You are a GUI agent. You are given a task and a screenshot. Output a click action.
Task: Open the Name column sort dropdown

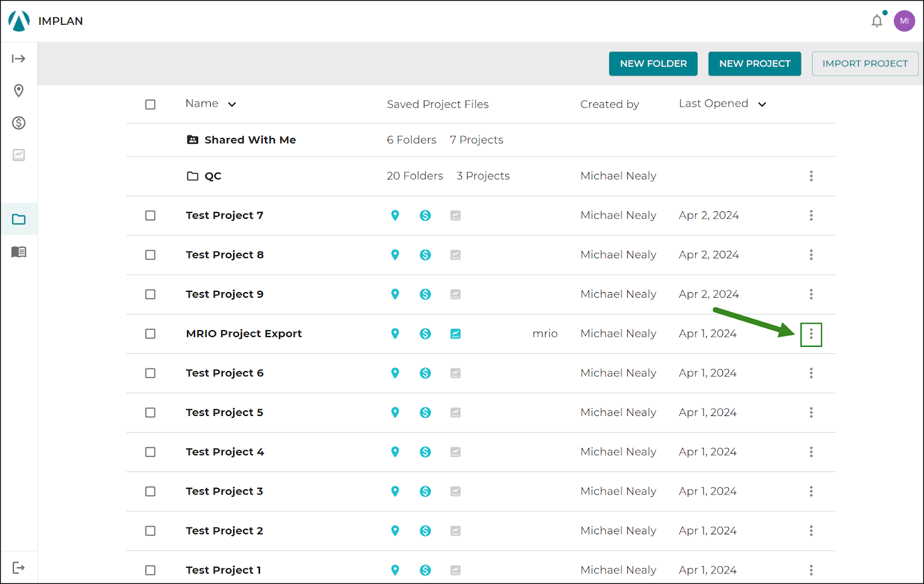pyautogui.click(x=232, y=104)
